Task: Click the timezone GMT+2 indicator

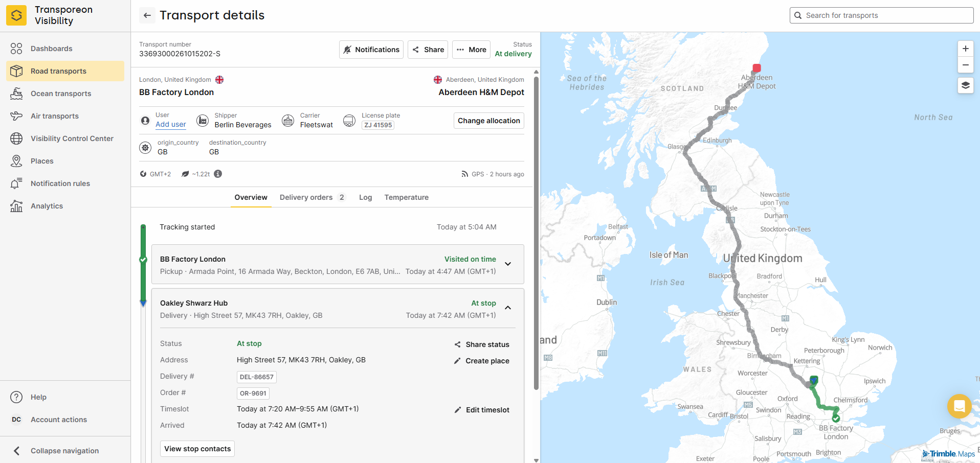Action: click(155, 174)
